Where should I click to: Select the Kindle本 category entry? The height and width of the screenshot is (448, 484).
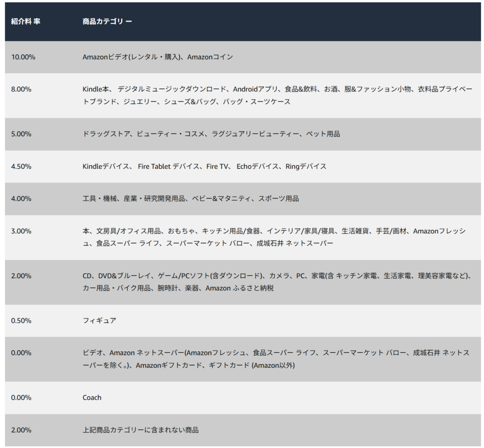coord(96,88)
